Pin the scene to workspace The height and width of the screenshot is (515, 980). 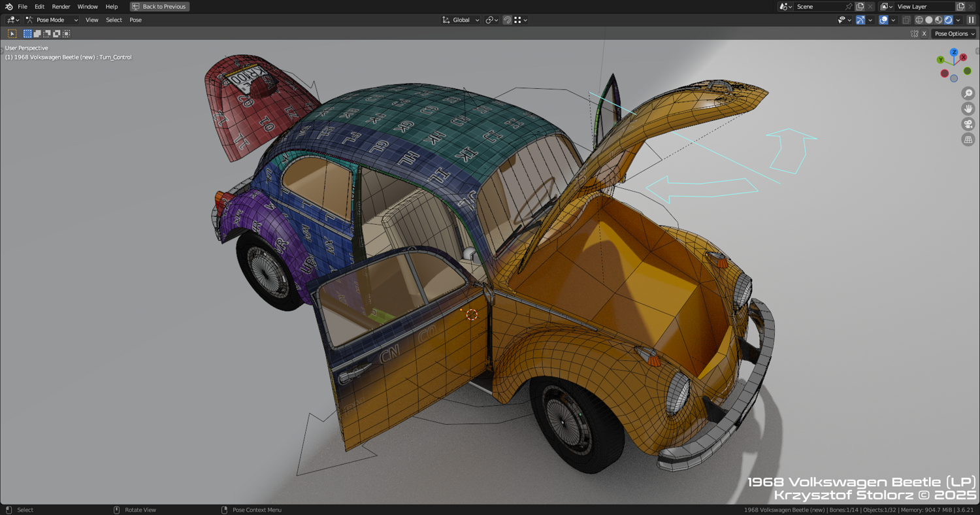coord(849,7)
